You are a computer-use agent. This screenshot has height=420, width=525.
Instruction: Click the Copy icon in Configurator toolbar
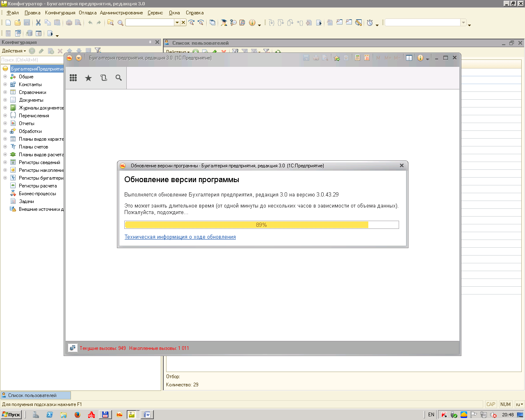[x=48, y=23]
